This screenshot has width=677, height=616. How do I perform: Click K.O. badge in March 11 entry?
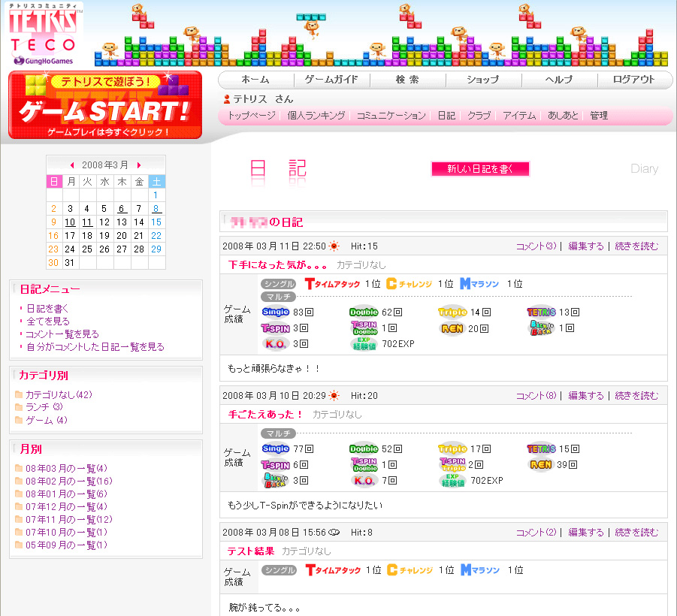pyautogui.click(x=275, y=344)
